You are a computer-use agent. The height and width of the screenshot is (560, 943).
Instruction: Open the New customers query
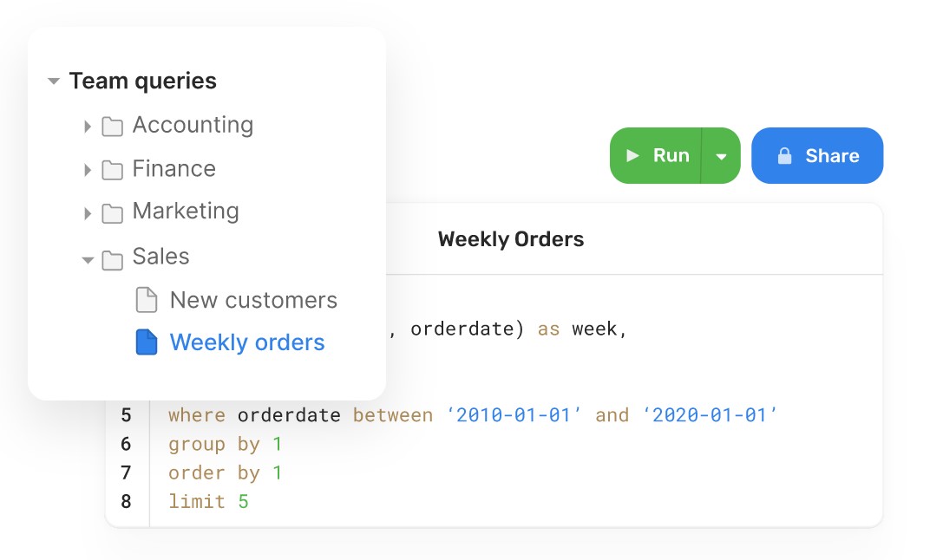click(x=253, y=301)
